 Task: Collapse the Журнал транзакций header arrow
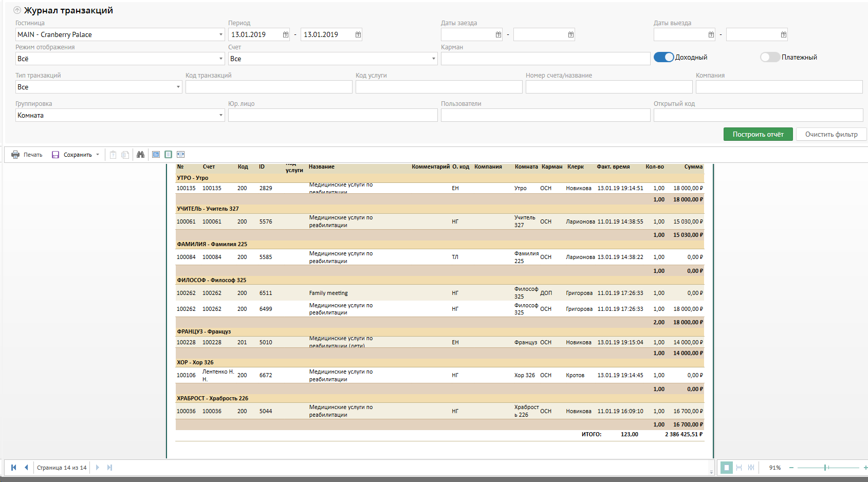17,10
